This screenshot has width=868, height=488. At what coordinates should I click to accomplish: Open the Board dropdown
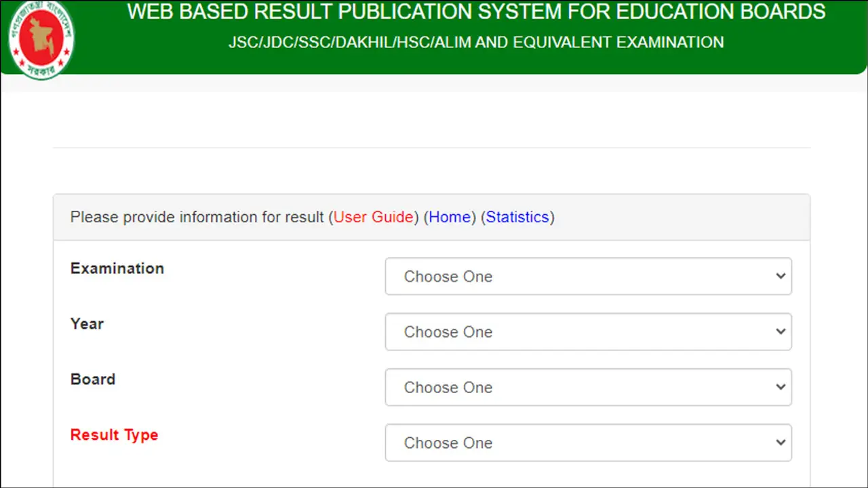(588, 387)
